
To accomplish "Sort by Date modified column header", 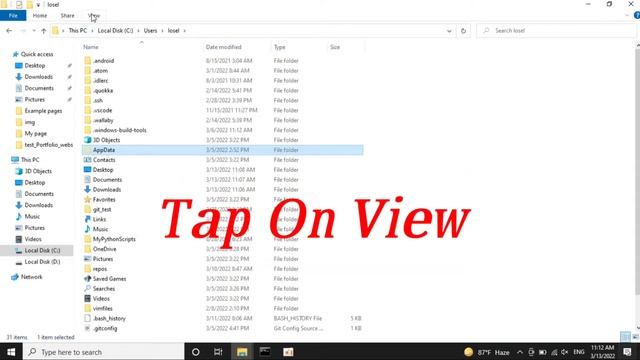I will [x=224, y=47].
